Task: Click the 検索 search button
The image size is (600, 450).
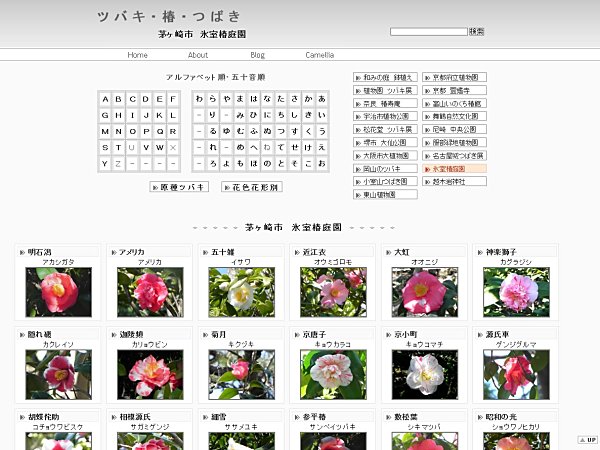Action: click(477, 31)
